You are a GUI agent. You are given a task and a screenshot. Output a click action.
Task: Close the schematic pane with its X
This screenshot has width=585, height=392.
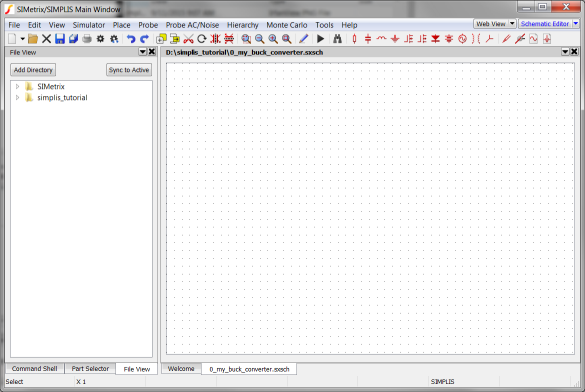(x=575, y=52)
